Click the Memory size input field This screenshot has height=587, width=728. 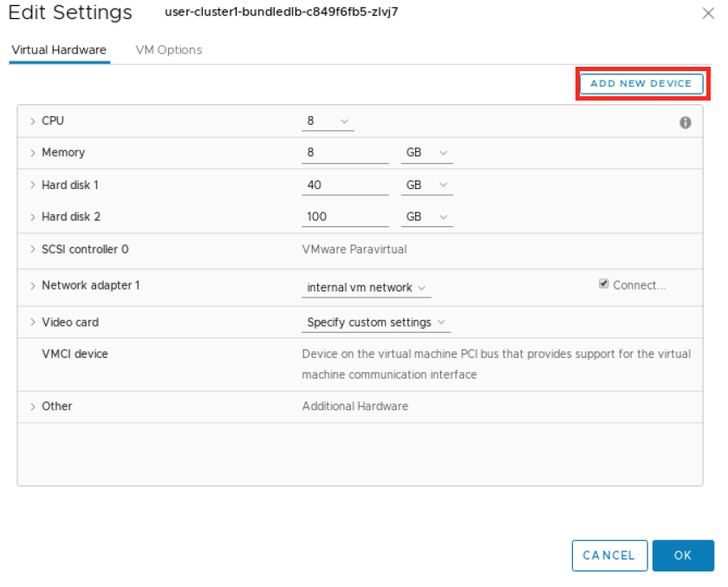click(x=345, y=153)
